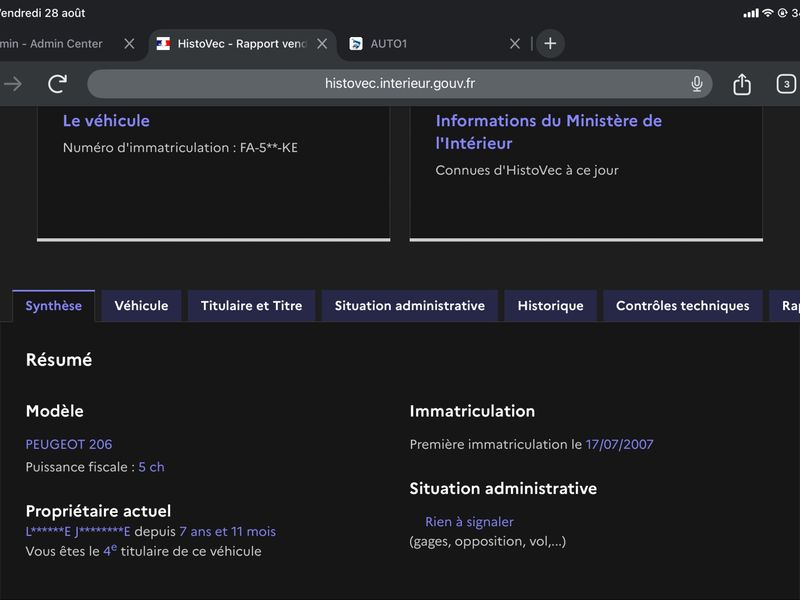Tap the forward navigation arrow

(x=13, y=84)
